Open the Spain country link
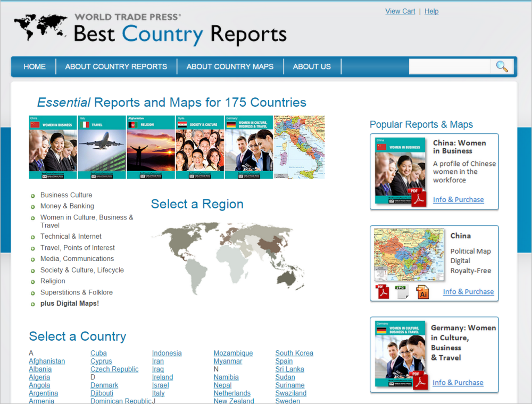This screenshot has width=532, height=404. click(x=284, y=361)
